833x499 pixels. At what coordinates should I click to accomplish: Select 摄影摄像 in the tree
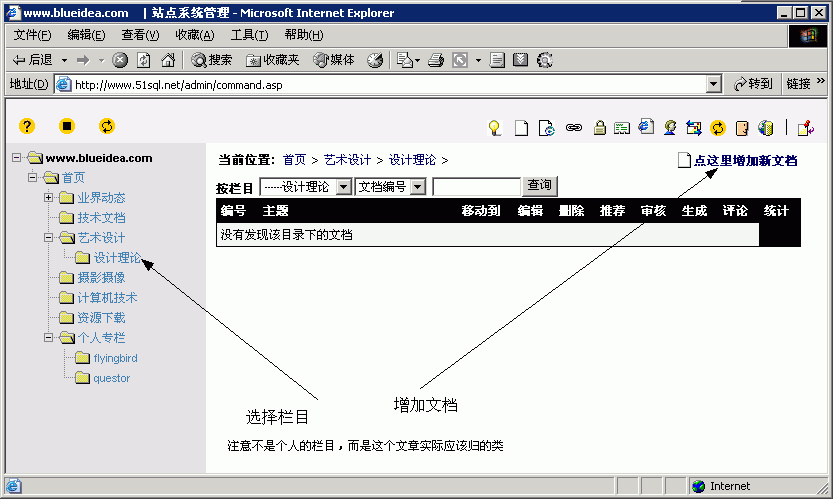[101, 277]
